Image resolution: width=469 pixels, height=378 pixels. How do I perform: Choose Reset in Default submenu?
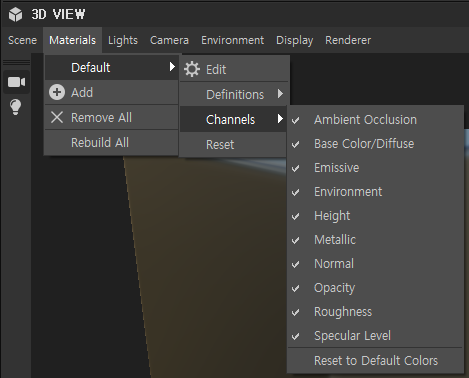coord(233,144)
